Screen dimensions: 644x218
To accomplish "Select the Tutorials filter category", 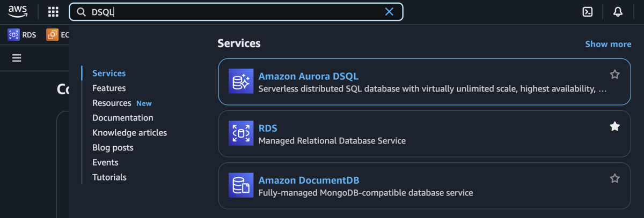I will click(109, 177).
